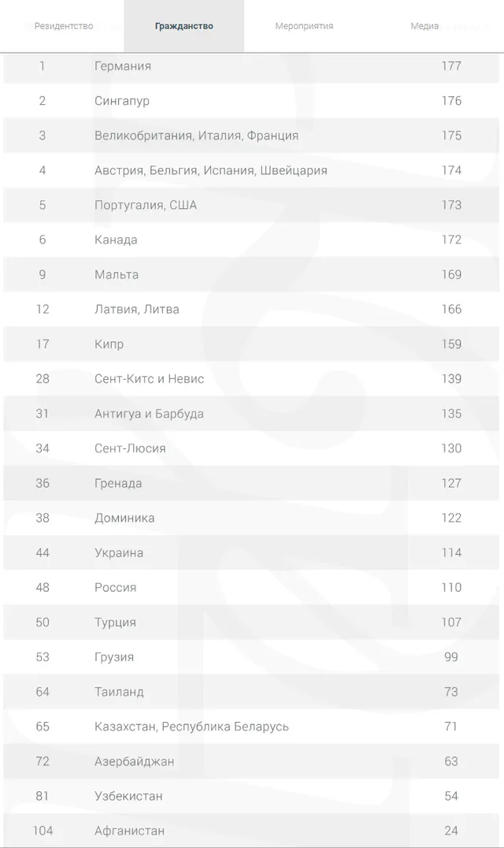This screenshot has width=504, height=848.
Task: Select the Португалия, США row
Action: click(x=146, y=205)
